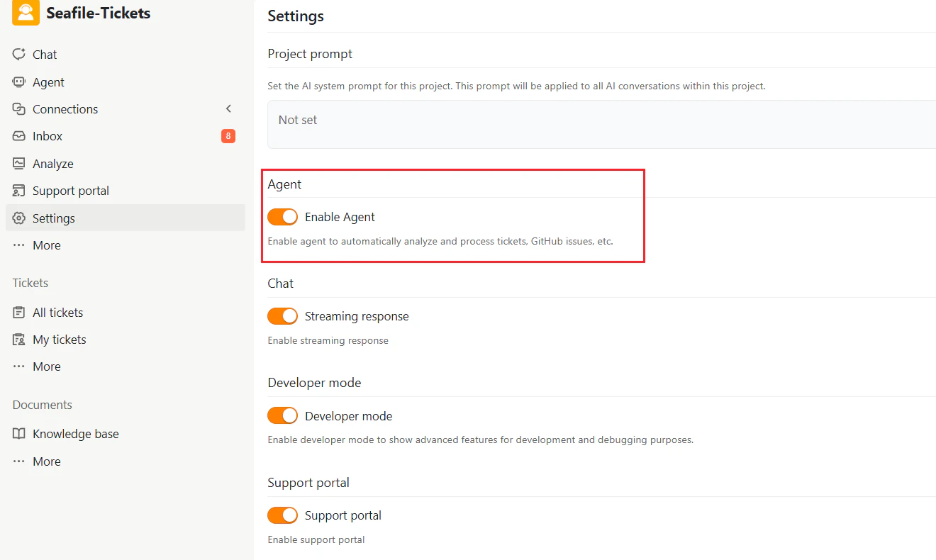Click the 'Enable developer mode to show' description
The width and height of the screenshot is (936, 560).
pyautogui.click(x=480, y=439)
